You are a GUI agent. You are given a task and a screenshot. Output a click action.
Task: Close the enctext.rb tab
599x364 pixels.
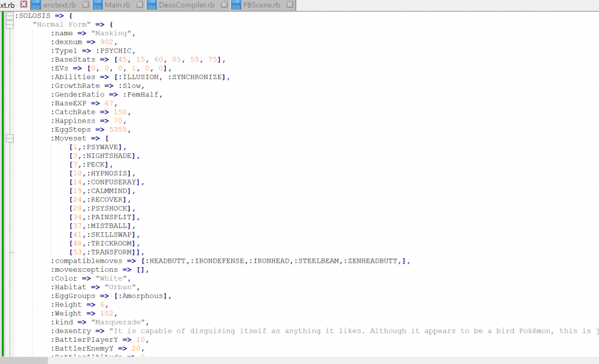click(x=86, y=5)
